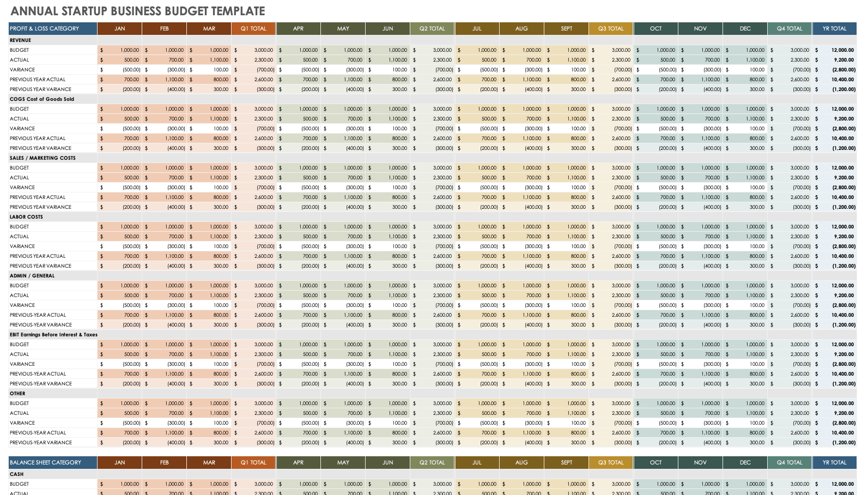Click the Annual Startup Business Budget Template title

tap(138, 11)
